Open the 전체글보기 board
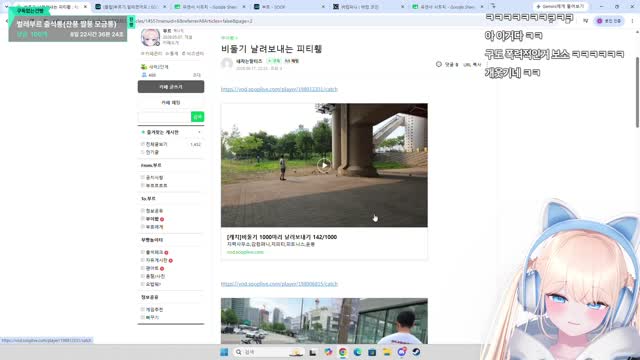 [x=157, y=144]
